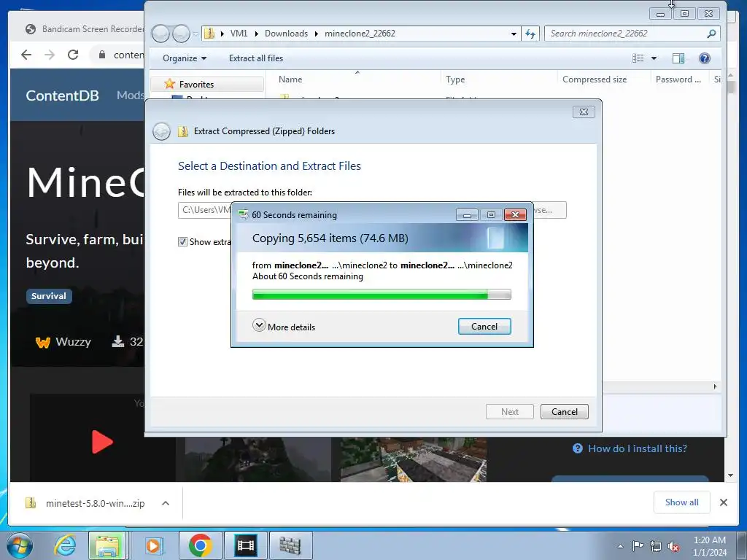
Task: Toggle Show extracted files checkbox
Action: [182, 242]
